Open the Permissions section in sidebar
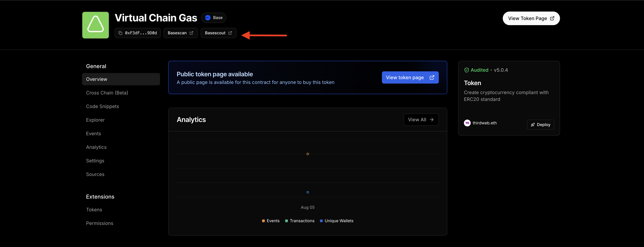 click(99, 223)
